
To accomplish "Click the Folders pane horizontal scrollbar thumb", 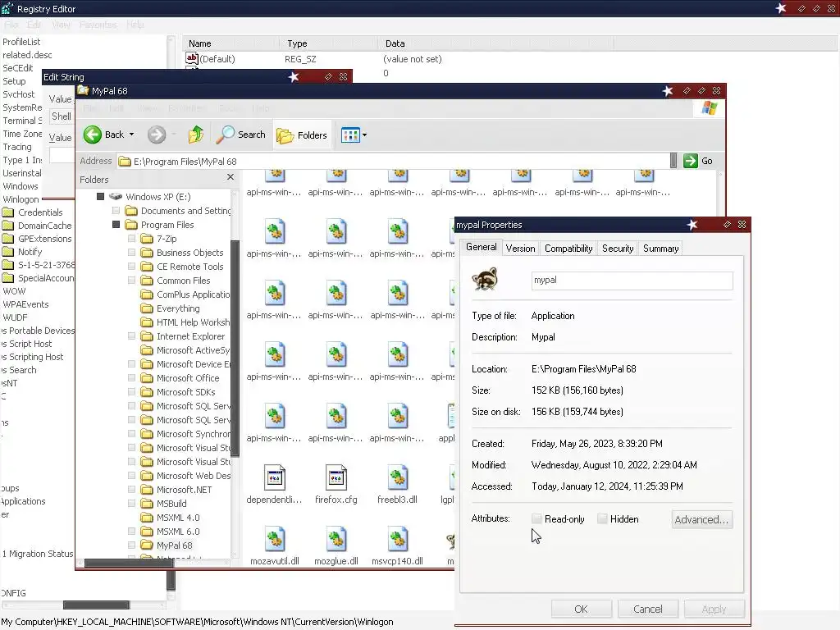I will coord(129,563).
